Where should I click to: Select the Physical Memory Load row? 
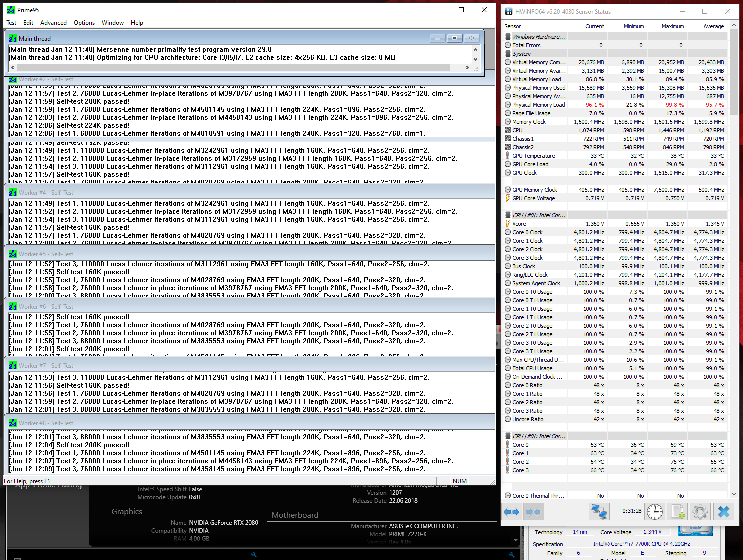click(x=615, y=105)
